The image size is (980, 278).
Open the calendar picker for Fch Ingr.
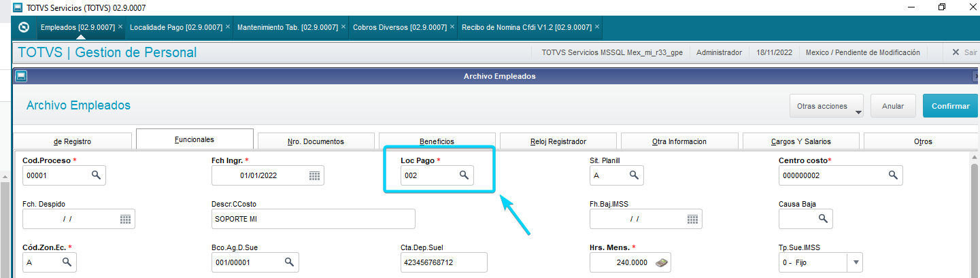coord(314,175)
